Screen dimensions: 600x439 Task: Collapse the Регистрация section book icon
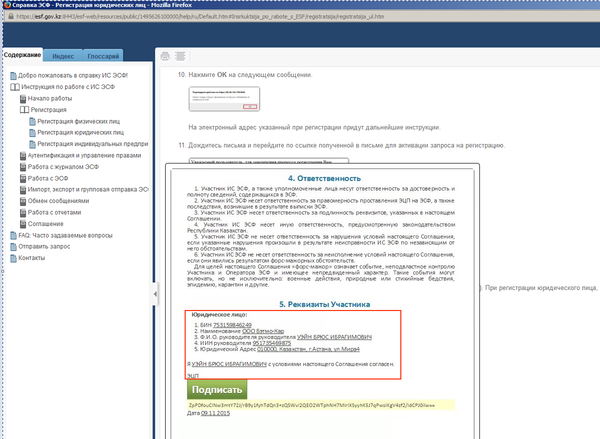point(23,110)
